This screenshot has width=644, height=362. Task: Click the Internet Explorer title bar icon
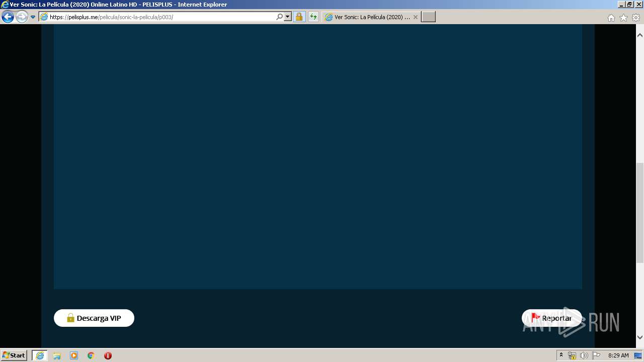[x=5, y=5]
